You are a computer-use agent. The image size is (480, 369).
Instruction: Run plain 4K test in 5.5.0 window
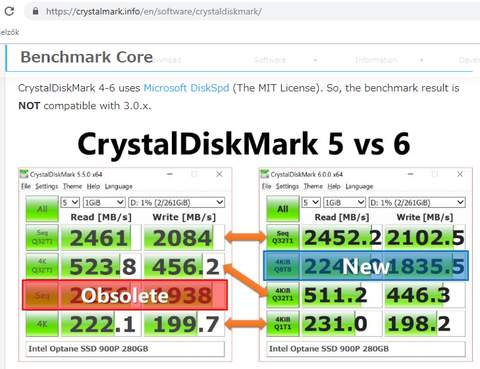tap(42, 324)
